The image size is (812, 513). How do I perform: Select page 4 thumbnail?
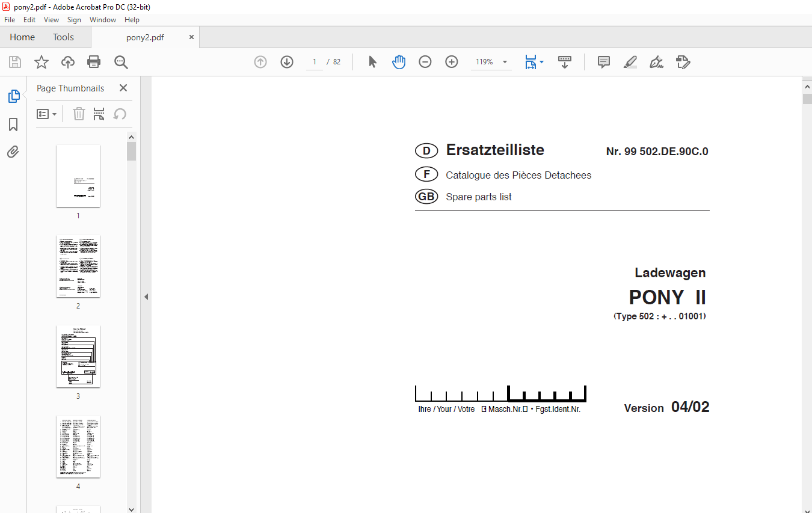tap(78, 446)
